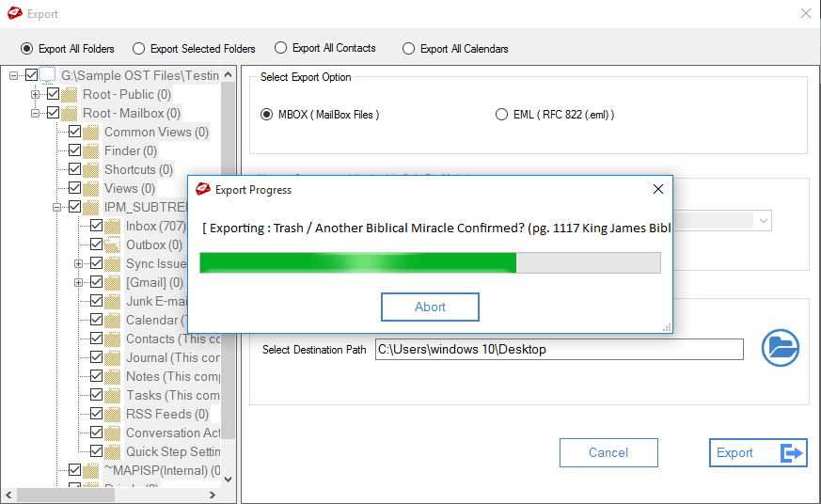The image size is (821, 504).
Task: Uncheck the Junk E-mail checkbox
Action: coord(96,300)
